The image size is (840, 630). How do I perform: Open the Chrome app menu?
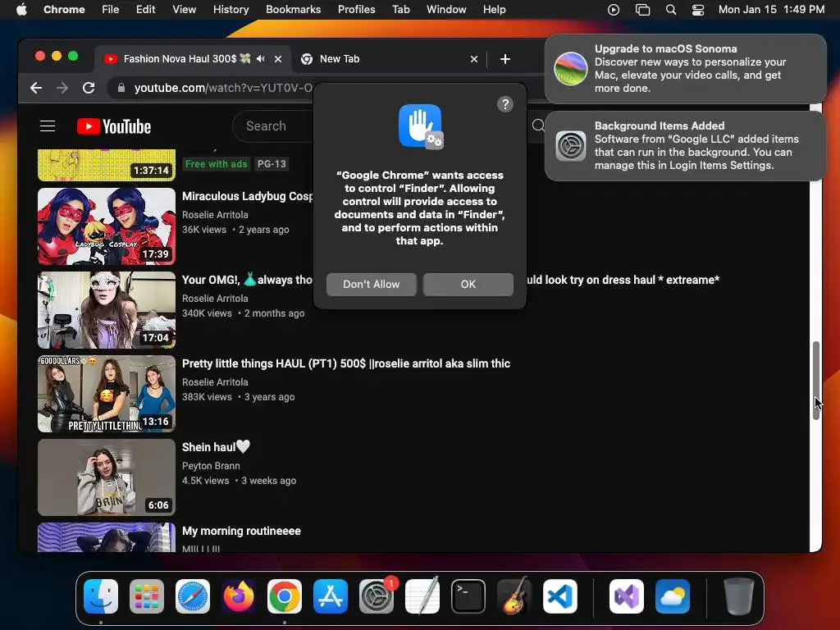click(x=64, y=10)
